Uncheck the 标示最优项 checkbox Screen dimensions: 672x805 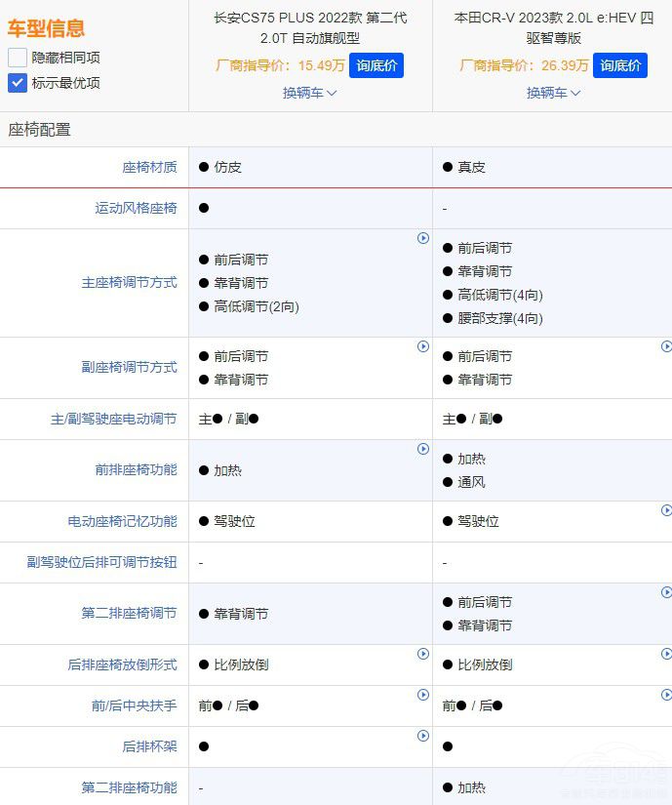(18, 83)
